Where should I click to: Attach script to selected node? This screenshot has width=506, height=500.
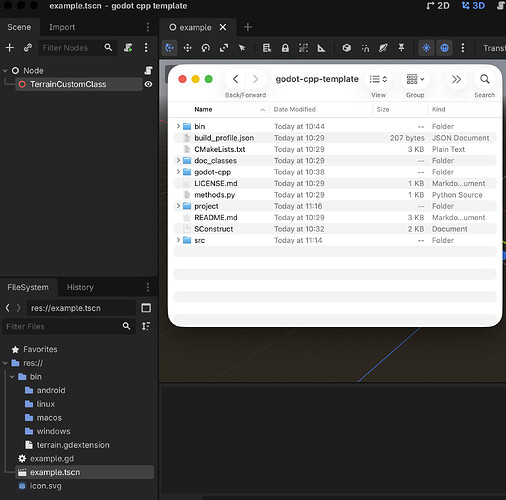coord(128,48)
